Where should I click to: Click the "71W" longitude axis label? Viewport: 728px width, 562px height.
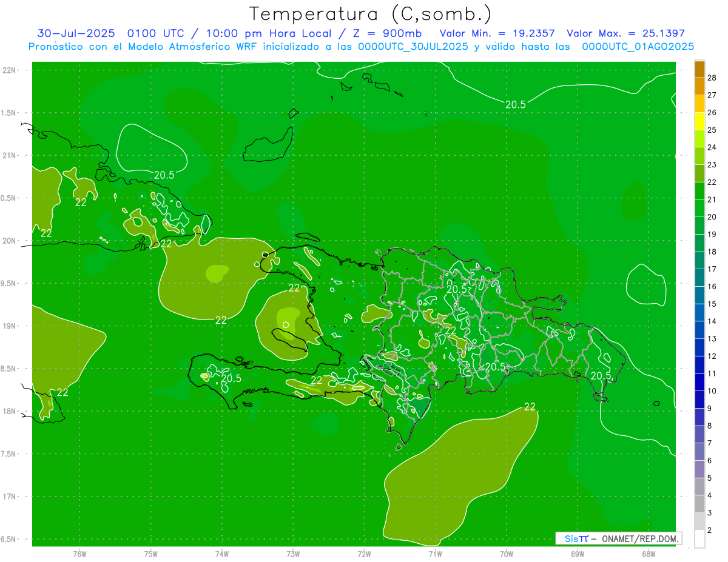click(435, 554)
